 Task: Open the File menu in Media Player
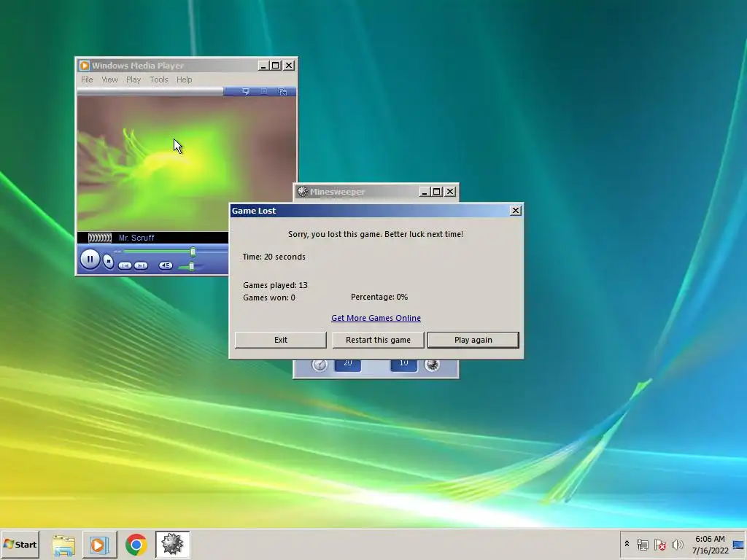click(x=87, y=79)
